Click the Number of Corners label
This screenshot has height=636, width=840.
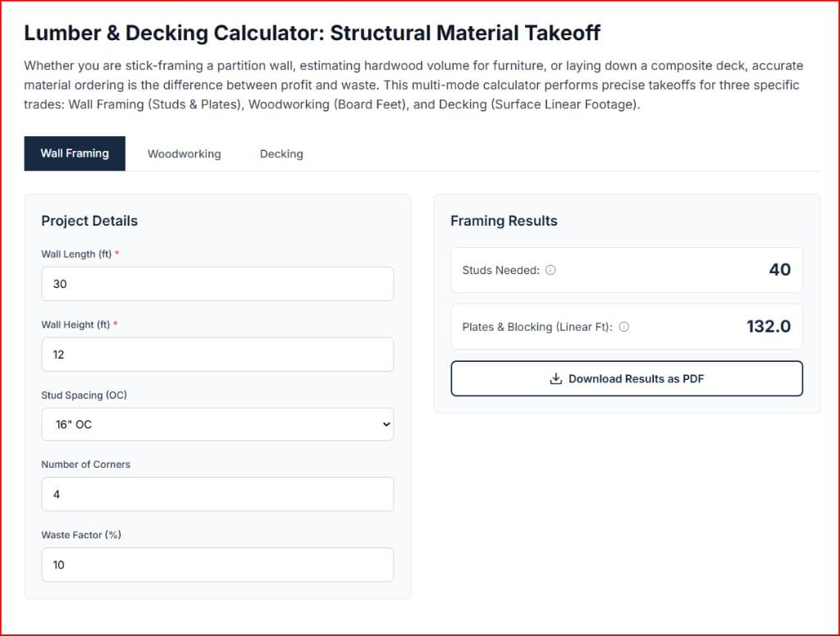85,464
